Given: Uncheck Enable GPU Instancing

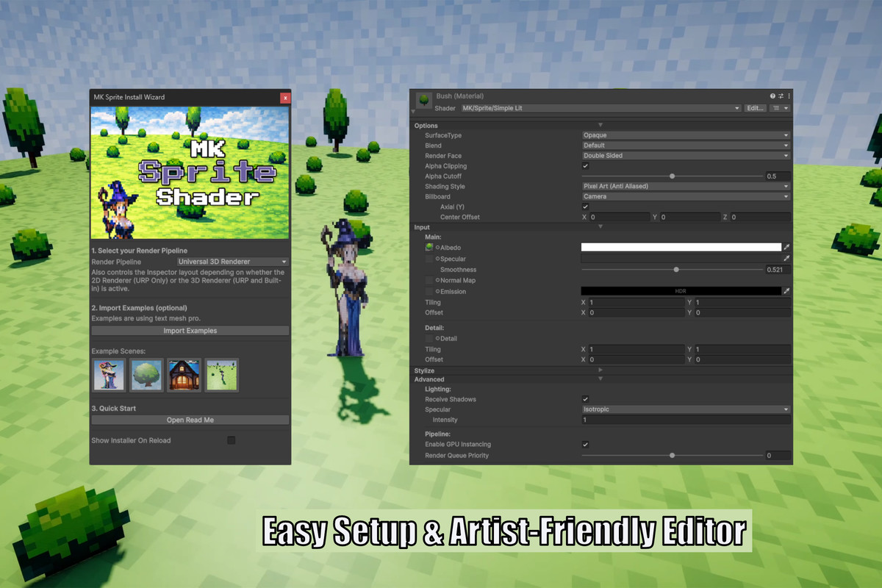Looking at the screenshot, I should [585, 444].
